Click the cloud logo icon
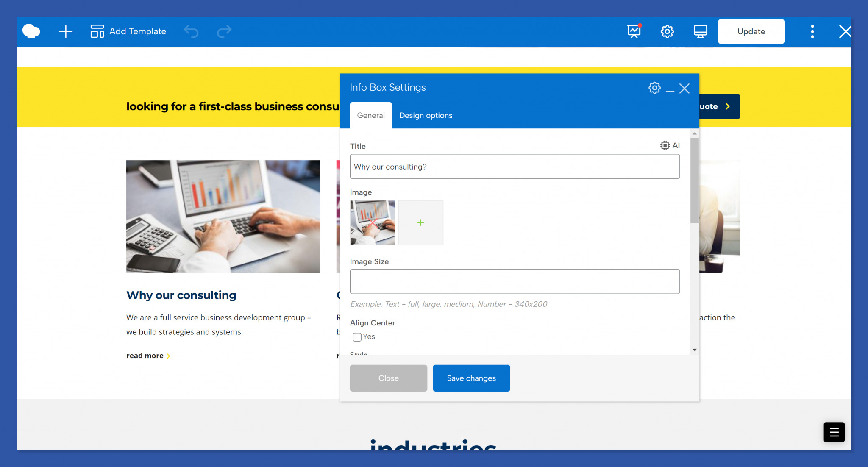 point(31,31)
